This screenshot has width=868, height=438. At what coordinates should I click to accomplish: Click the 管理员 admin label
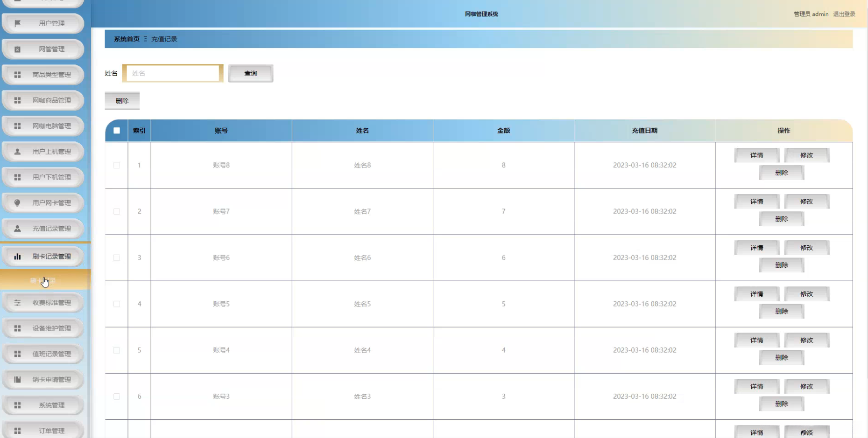[x=811, y=14]
